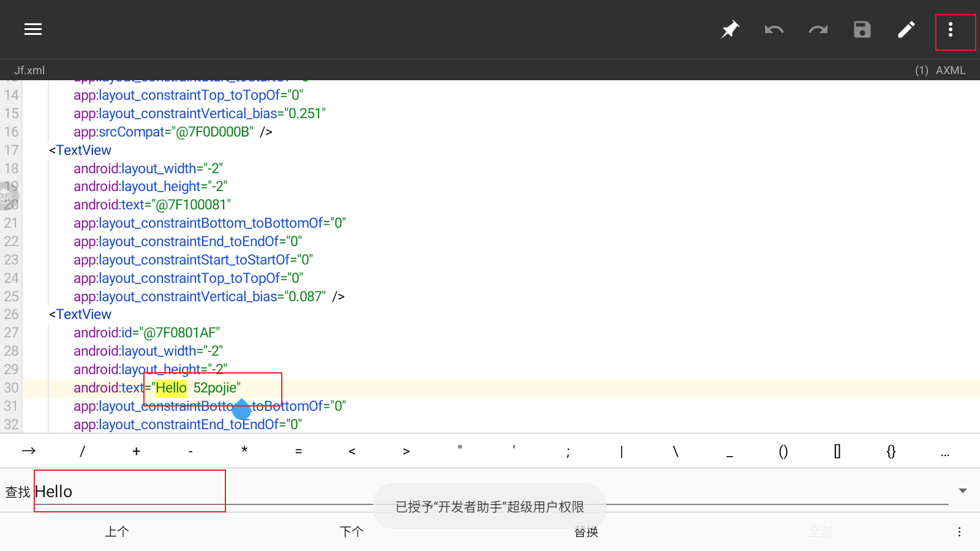Insert the semicolon symbol
Screen dimensions: 980x551
(568, 452)
